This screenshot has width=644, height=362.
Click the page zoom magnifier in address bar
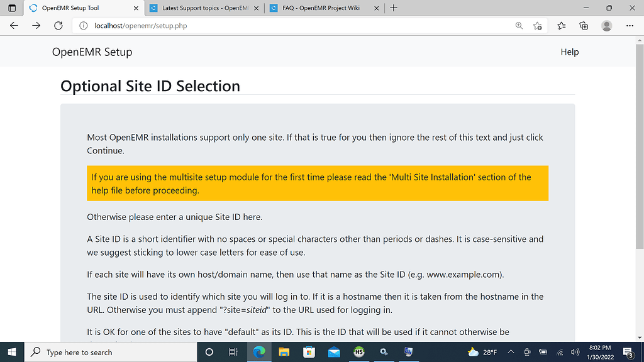coord(518,26)
